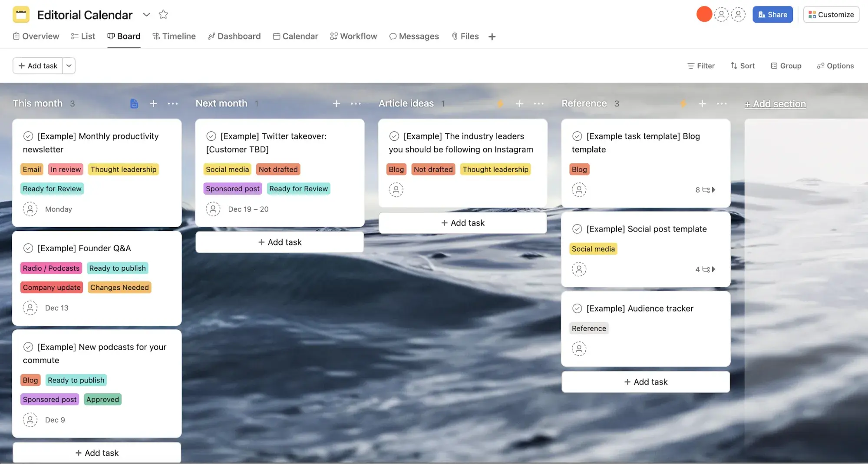Mark Social post template complete
The height and width of the screenshot is (464, 868).
point(577,229)
